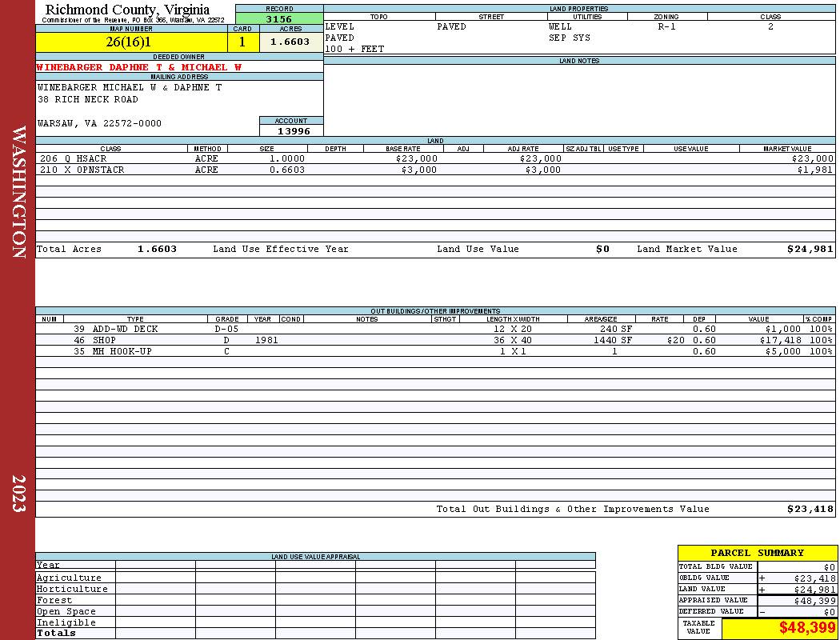Click street value PAVED under STREET column

[452, 26]
